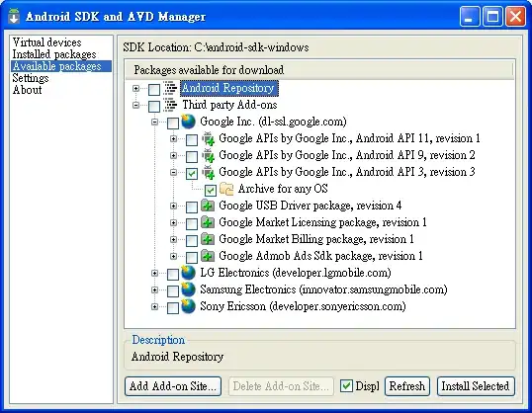Expand the Samsung Electronics node

[154, 289]
